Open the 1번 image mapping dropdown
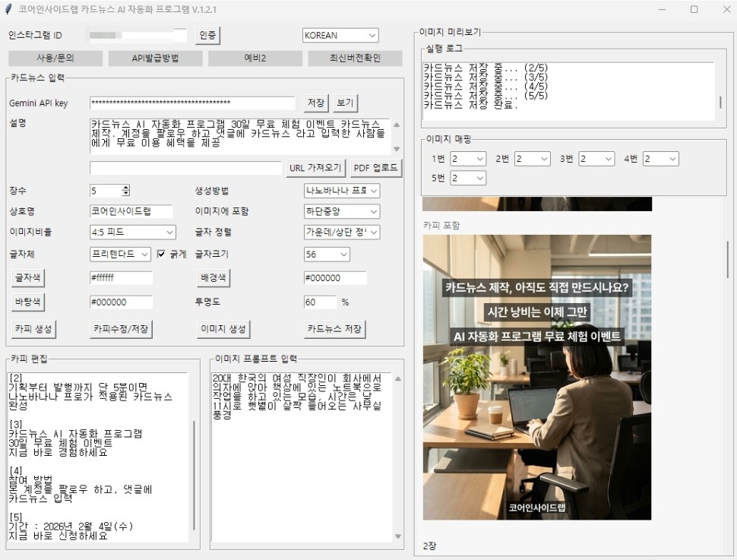Viewport: 737px width, 560px height. tap(468, 159)
